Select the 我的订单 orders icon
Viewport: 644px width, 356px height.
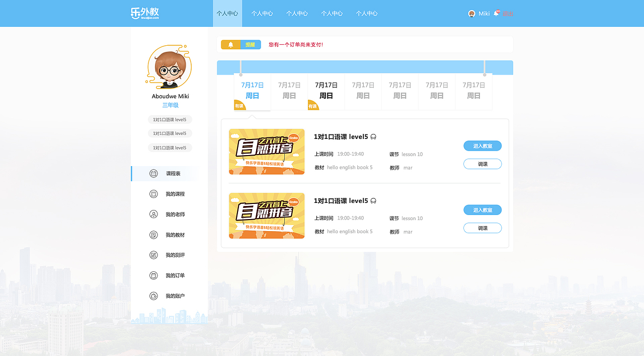click(153, 275)
